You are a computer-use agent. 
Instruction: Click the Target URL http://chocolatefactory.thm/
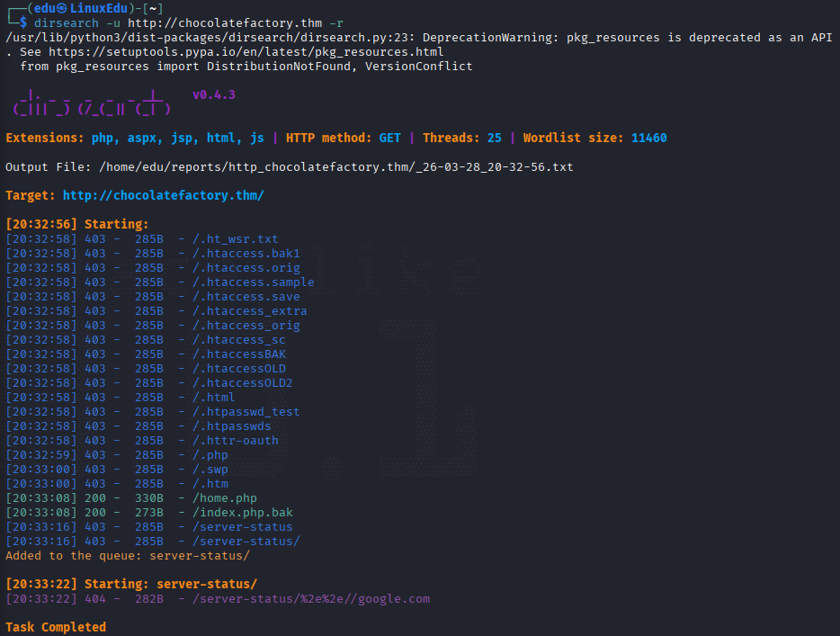point(164,195)
